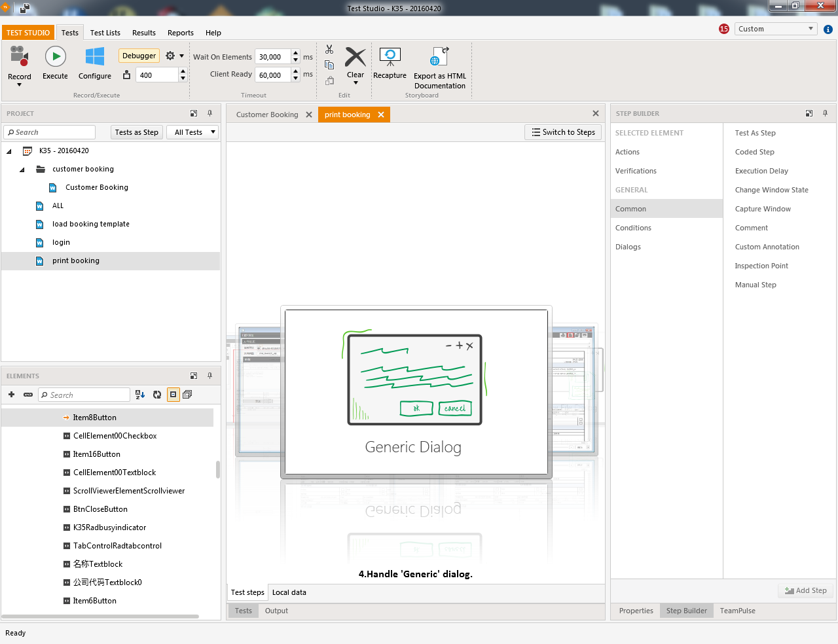The image size is (838, 644).
Task: Open the Configure tool in the ribbon
Action: tap(95, 58)
